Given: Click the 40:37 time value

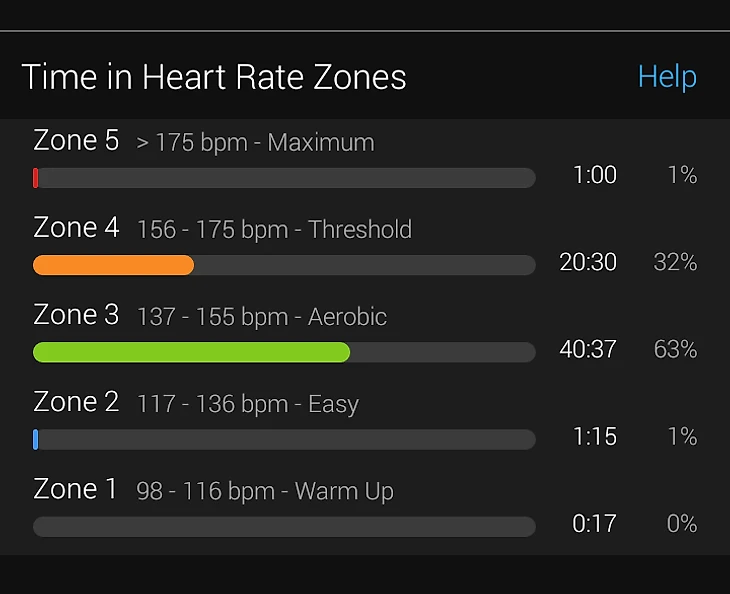Looking at the screenshot, I should click(588, 349).
